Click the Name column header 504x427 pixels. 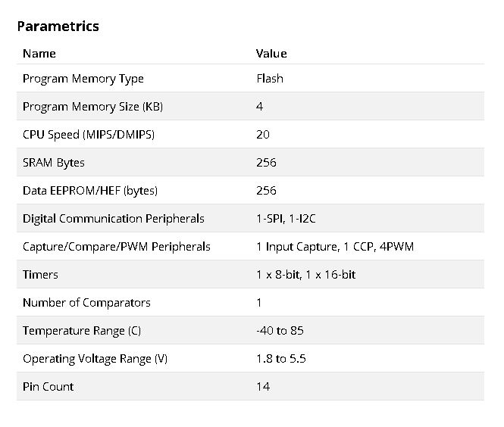(x=39, y=54)
